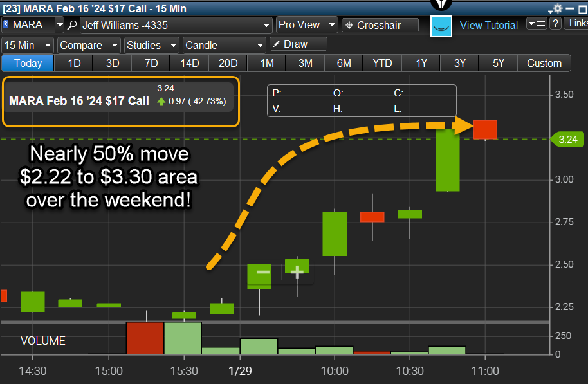Click the pencil Draw icon

point(277,44)
